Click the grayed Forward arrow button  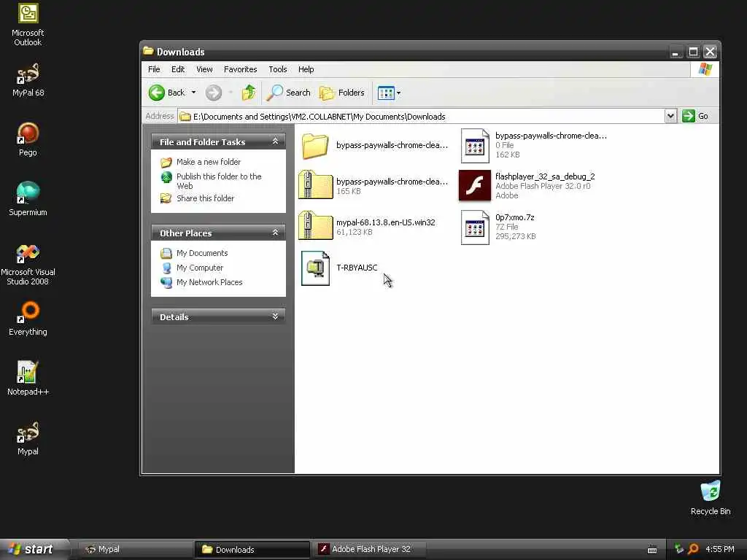pyautogui.click(x=214, y=93)
